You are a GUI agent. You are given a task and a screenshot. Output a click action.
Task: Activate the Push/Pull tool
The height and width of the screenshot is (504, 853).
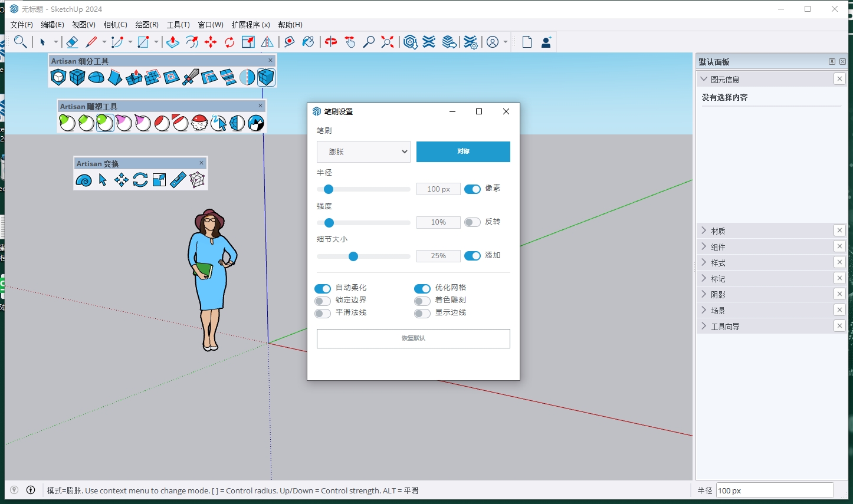click(x=173, y=42)
